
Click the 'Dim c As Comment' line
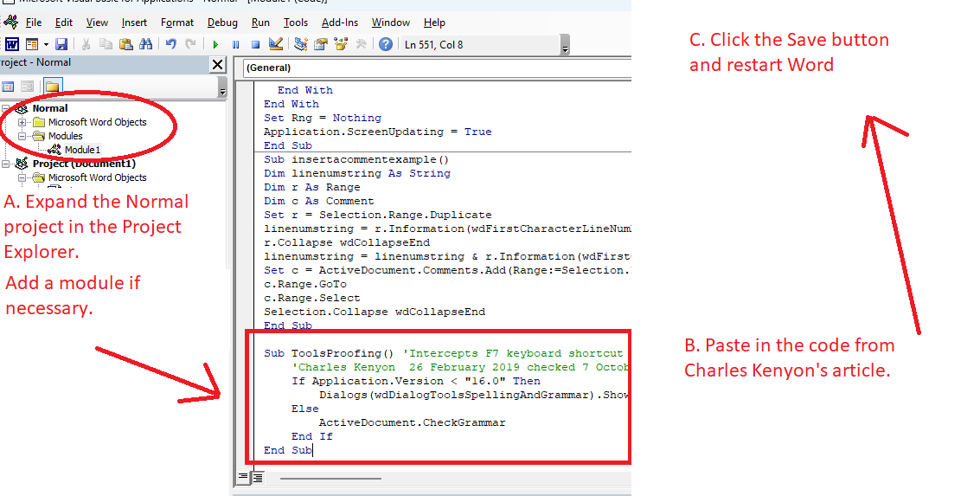coord(319,202)
